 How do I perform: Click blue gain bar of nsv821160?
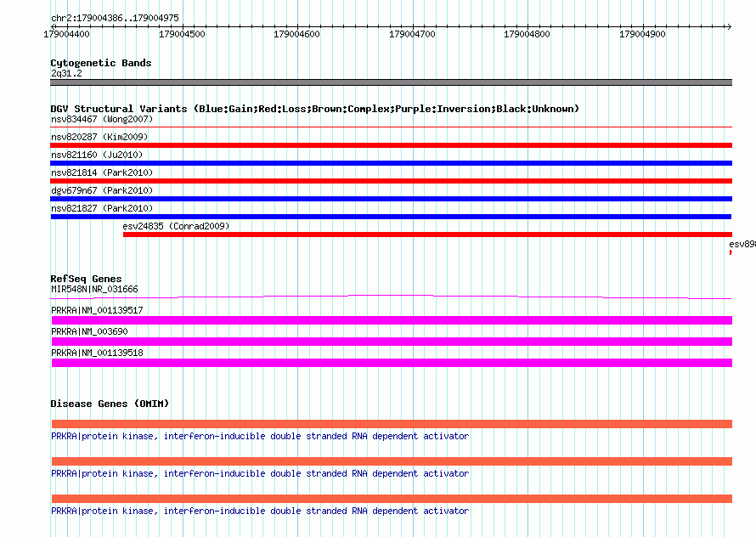pyautogui.click(x=391, y=163)
